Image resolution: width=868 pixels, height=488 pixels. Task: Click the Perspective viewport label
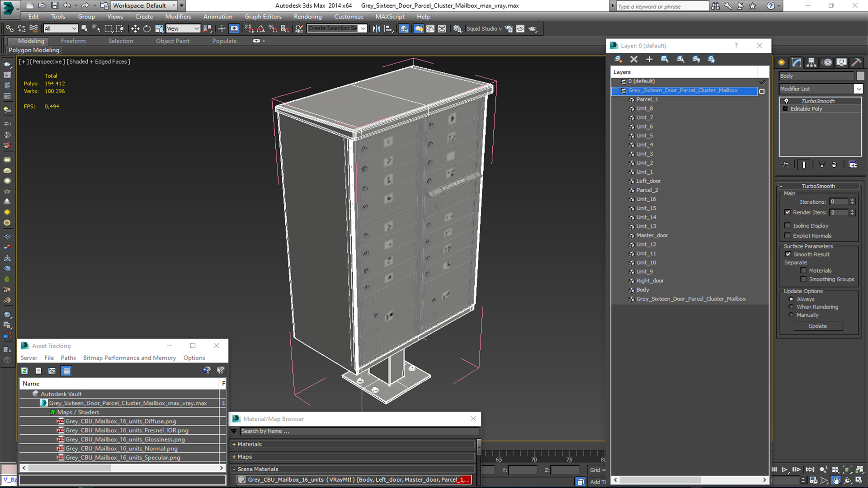click(47, 61)
